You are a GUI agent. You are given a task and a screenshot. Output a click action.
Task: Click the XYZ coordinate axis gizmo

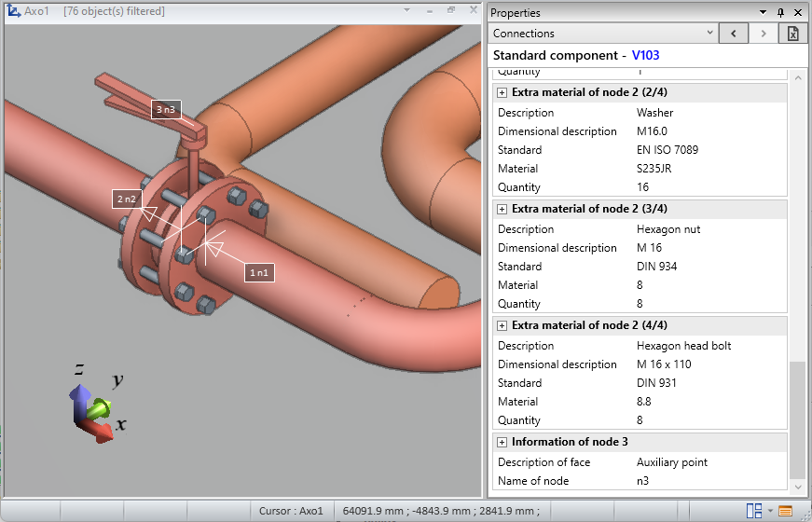coord(93,408)
